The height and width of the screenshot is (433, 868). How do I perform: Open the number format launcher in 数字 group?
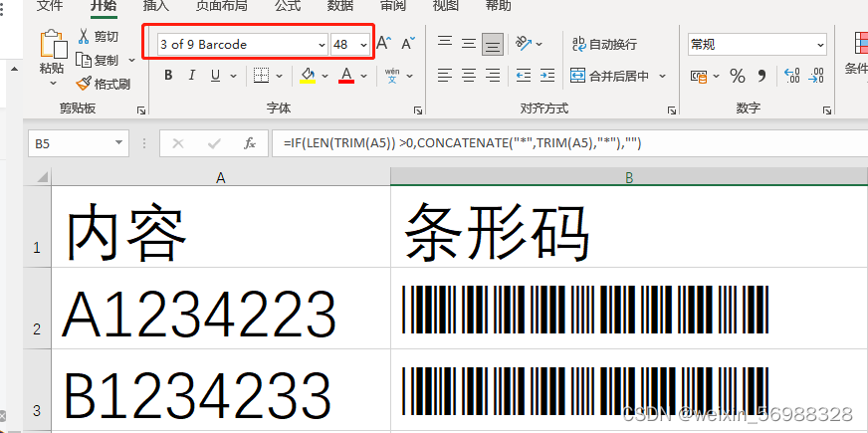(826, 110)
